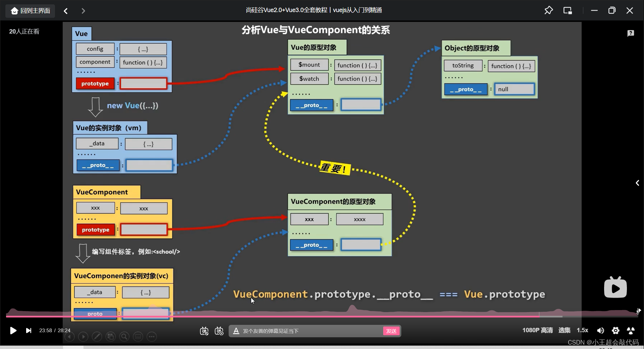
Task: Skip to the next video
Action: tap(28, 331)
